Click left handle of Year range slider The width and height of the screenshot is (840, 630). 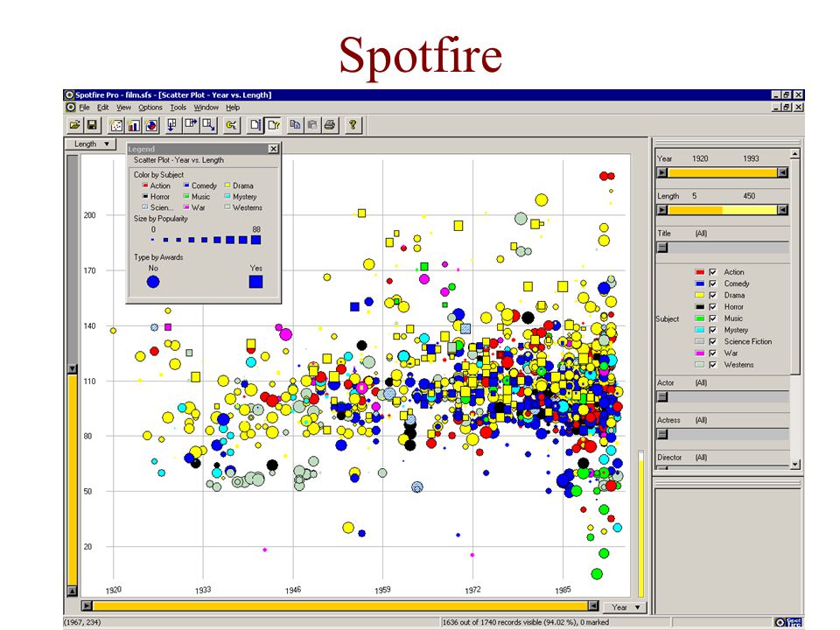click(x=662, y=172)
